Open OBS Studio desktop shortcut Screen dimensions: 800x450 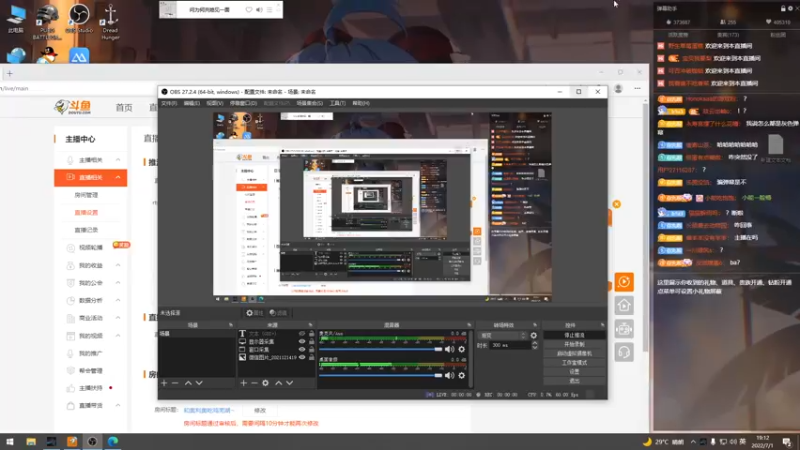[79, 19]
